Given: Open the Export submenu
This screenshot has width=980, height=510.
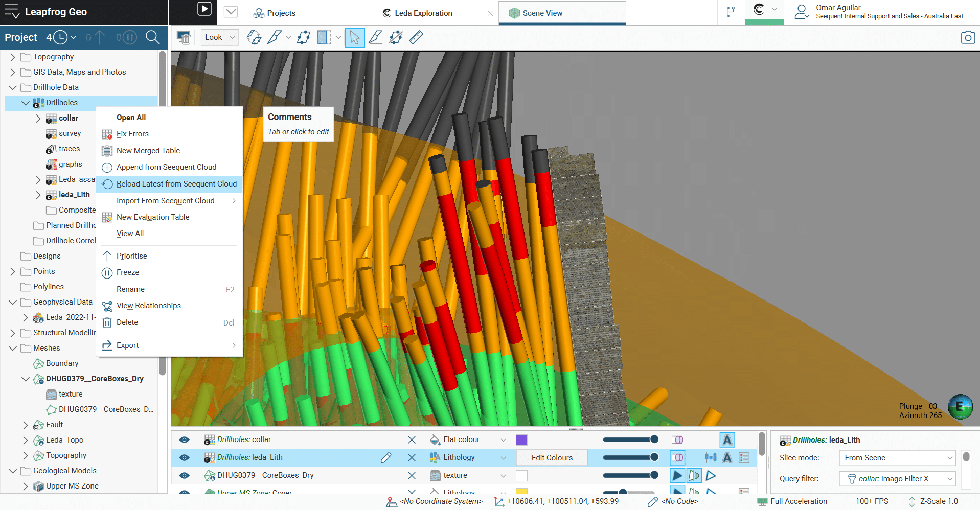Looking at the screenshot, I should pos(169,345).
